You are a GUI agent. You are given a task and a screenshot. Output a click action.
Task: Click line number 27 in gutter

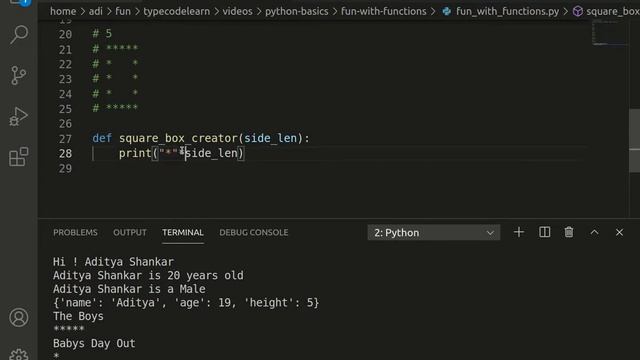pyautogui.click(x=65, y=139)
